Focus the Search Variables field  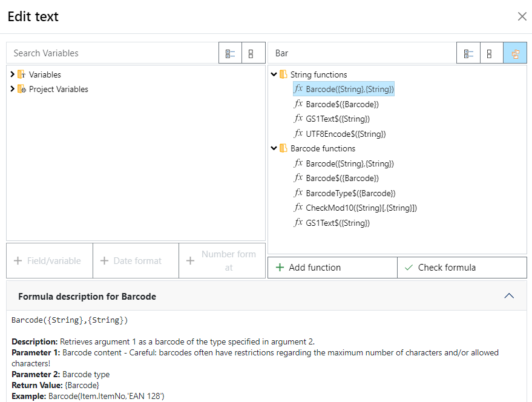(x=113, y=53)
